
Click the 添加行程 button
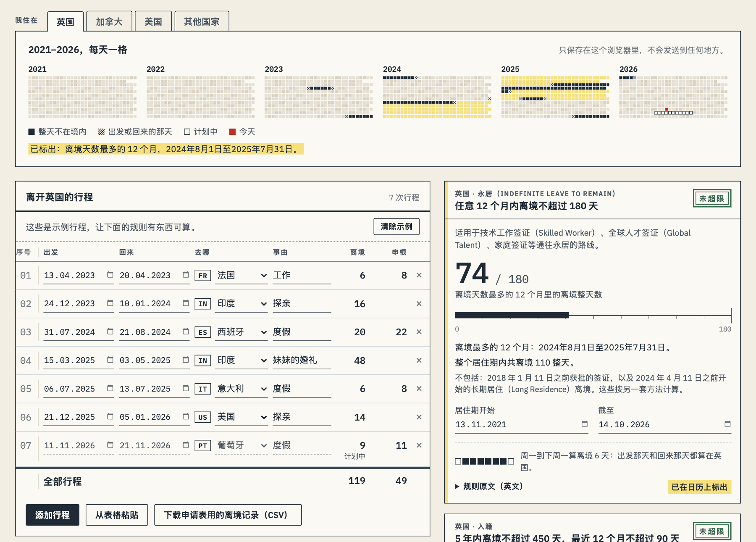[x=52, y=515]
